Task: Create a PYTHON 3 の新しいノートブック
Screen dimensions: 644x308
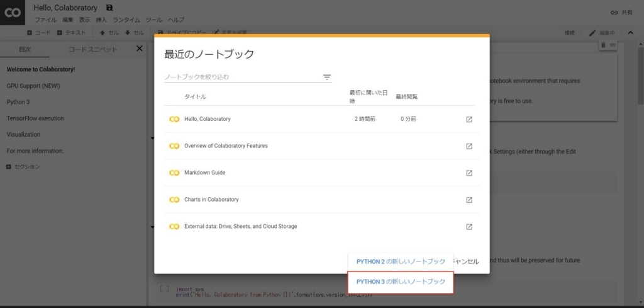Action: (x=401, y=282)
